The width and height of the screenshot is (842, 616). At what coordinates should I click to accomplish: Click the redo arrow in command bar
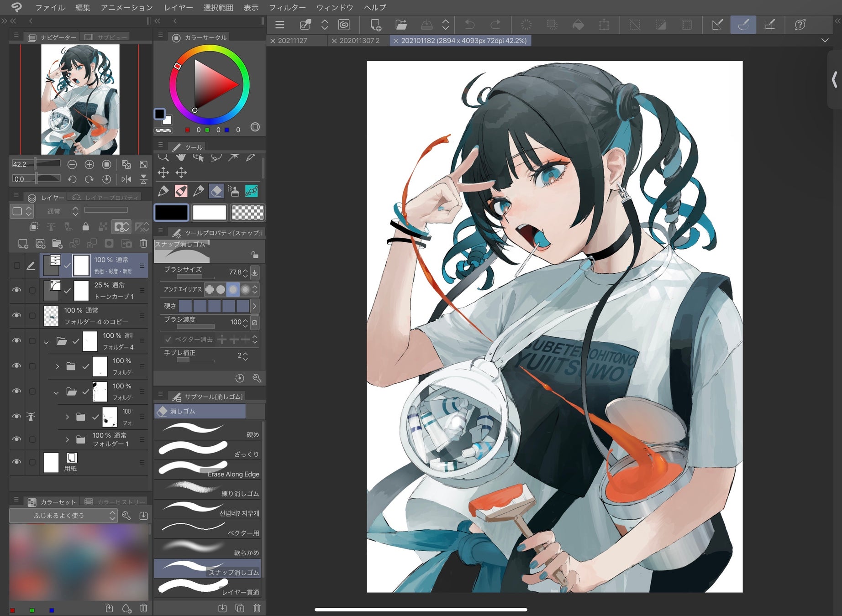click(495, 25)
